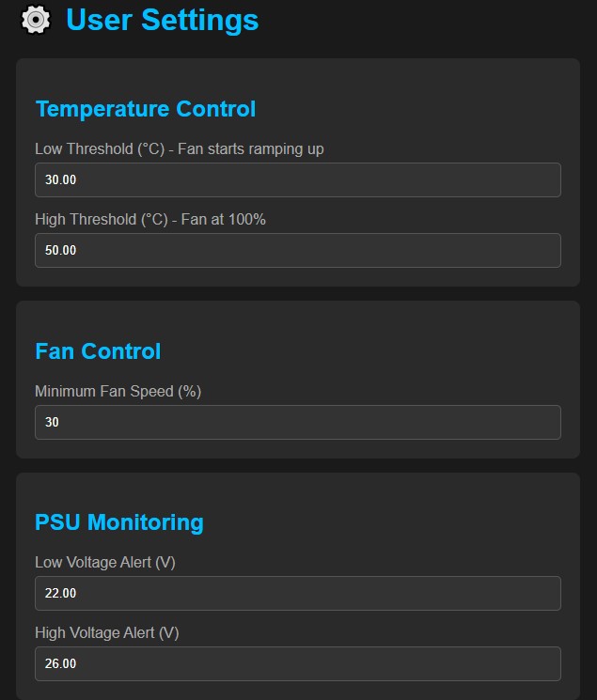
Task: Focus the High Voltage Alert input
Action: (297, 663)
